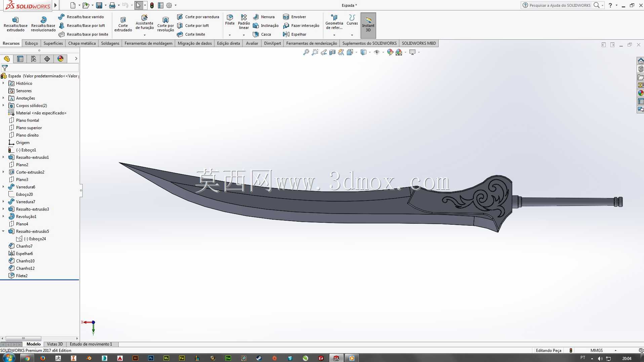Screen dimensions: 644x362
Task: Choose Corte limite command
Action: [x=191, y=34]
